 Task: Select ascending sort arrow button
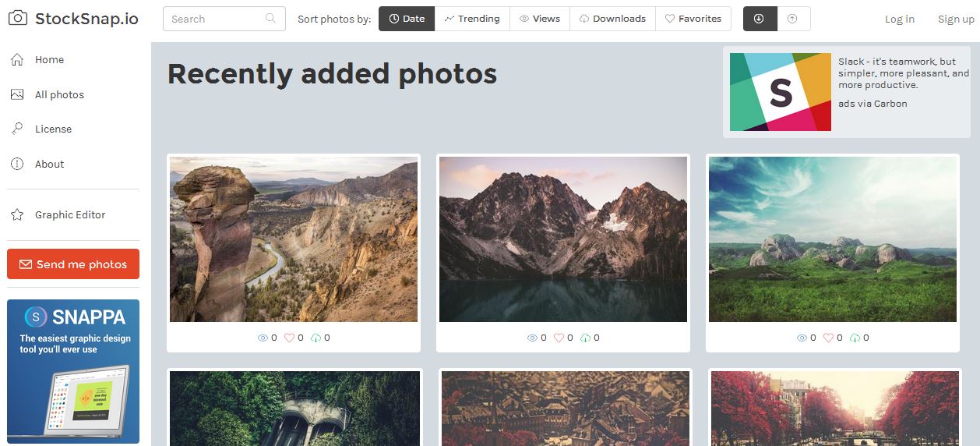(793, 19)
